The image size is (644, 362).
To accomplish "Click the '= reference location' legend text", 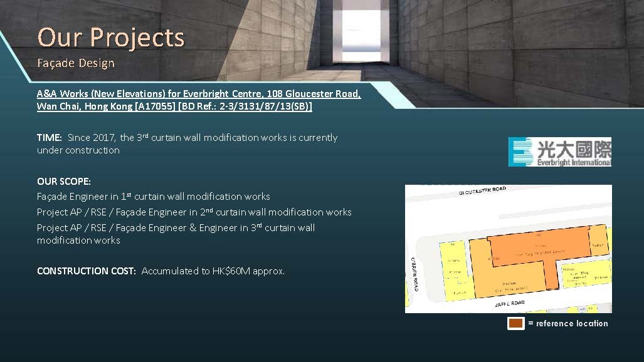I will (567, 323).
